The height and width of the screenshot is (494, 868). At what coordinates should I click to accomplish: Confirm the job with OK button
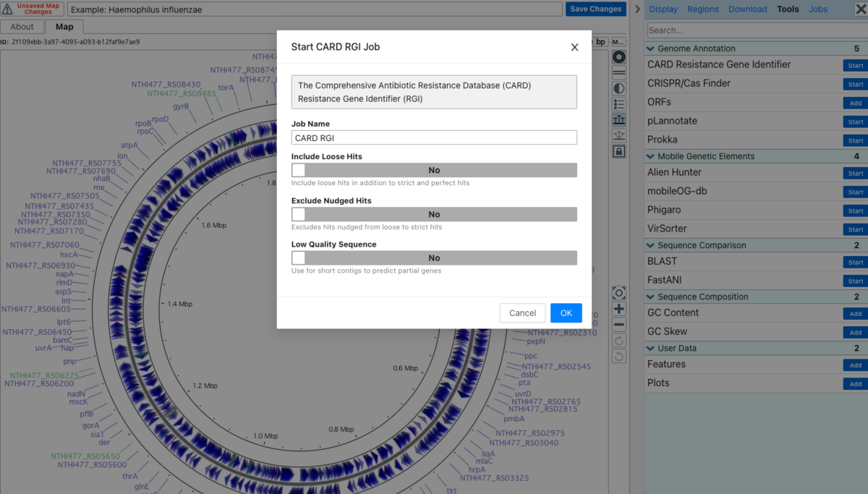tap(566, 312)
